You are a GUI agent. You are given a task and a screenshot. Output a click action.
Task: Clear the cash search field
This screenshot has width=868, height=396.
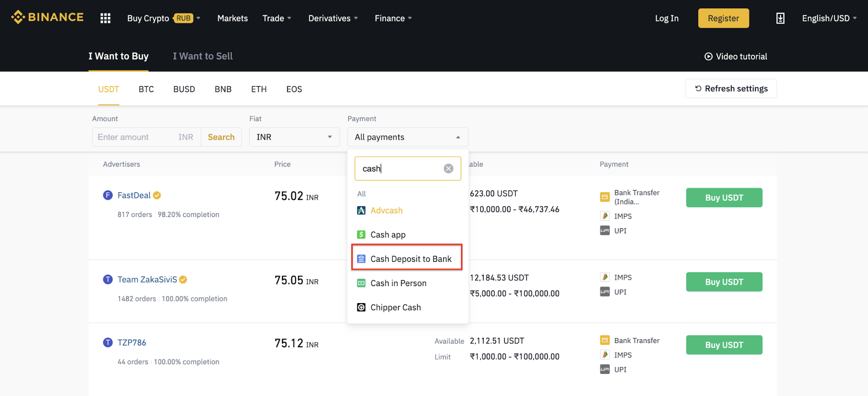pyautogui.click(x=449, y=168)
